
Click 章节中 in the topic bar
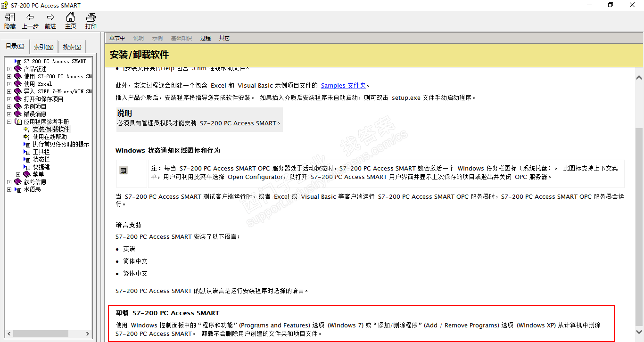pos(117,38)
